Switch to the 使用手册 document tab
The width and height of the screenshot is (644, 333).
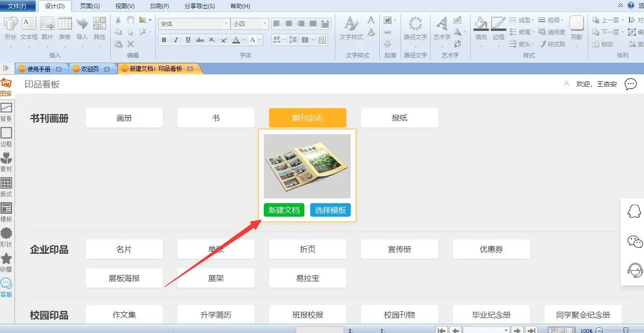pos(39,69)
